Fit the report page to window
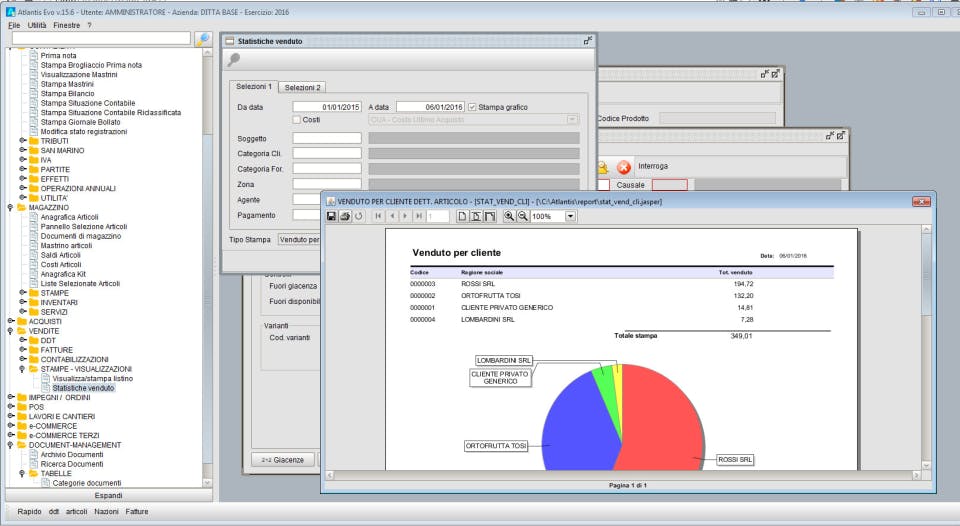 click(476, 216)
